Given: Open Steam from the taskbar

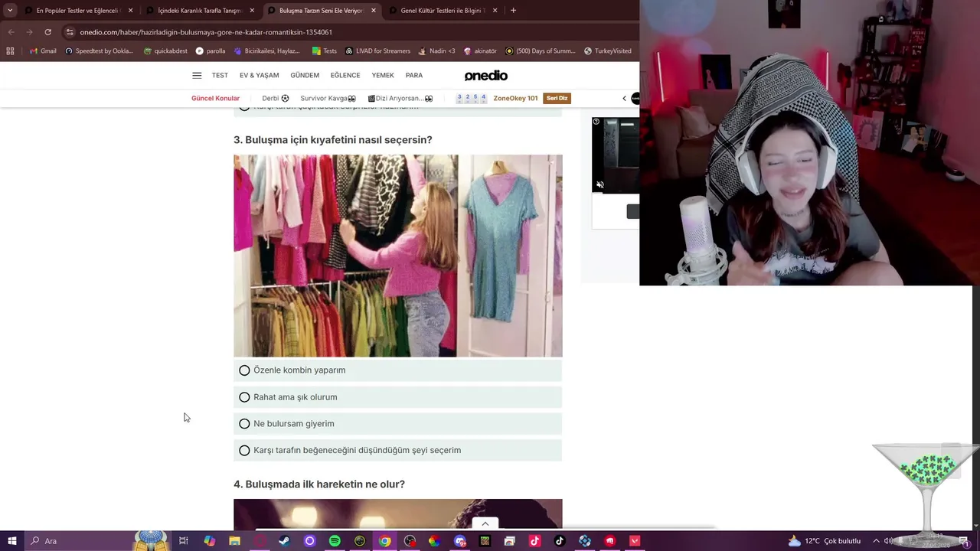Looking at the screenshot, I should tap(284, 541).
